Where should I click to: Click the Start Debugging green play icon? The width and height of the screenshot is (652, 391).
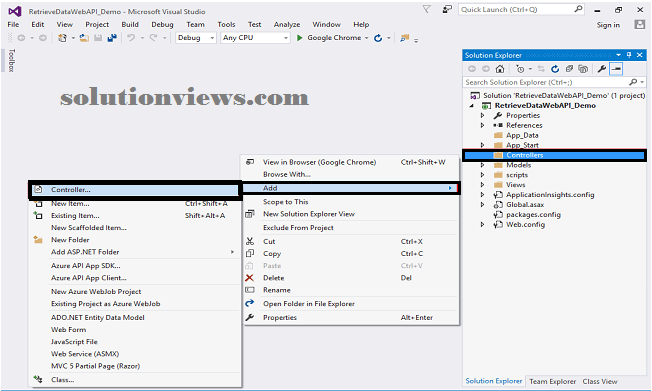299,38
